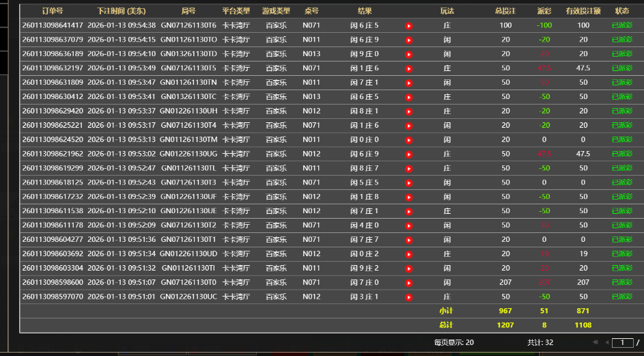Viewport: 644px width, 356px height.
Task: Click the 已派彩 status in first row
Action: point(621,26)
